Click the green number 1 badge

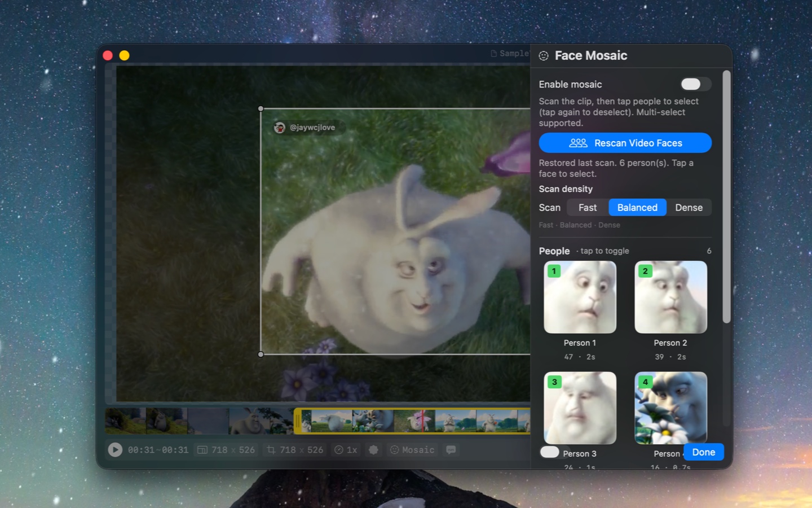pos(554,271)
